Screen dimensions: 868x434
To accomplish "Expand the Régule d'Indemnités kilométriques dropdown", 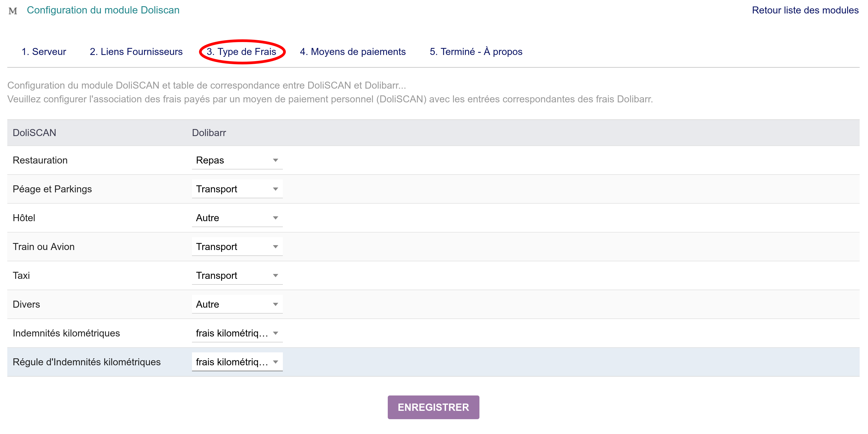I will tap(237, 362).
